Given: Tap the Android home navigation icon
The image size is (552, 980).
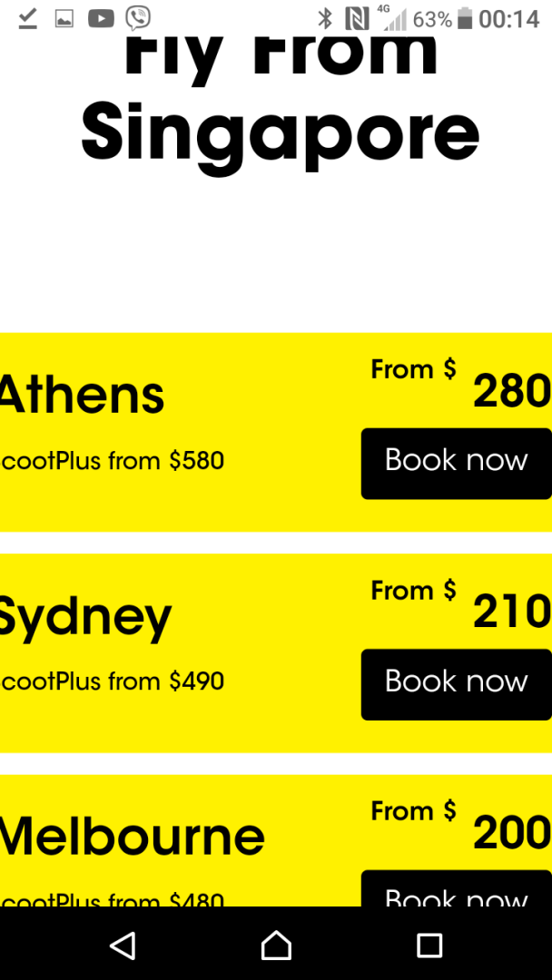Looking at the screenshot, I should (276, 945).
